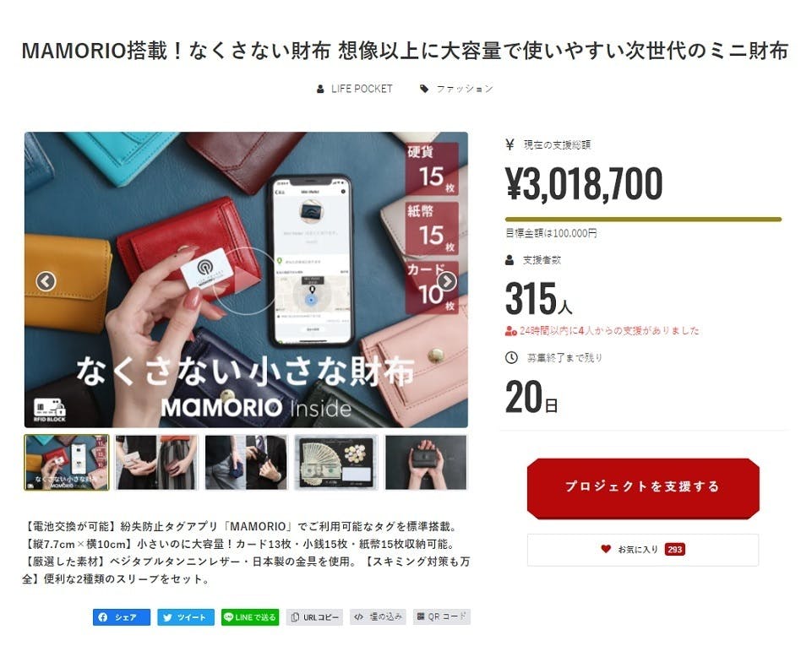Click the person icon beside LIFE POCKET

pyautogui.click(x=320, y=89)
